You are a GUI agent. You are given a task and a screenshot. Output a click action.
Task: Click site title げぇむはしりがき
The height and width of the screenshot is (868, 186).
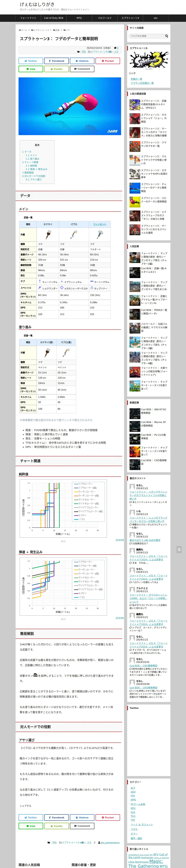pos(37,4)
